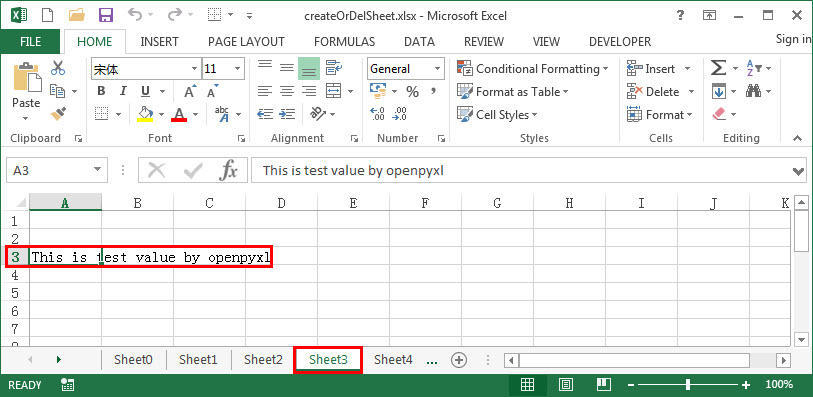Open the FILE tab
813x397 pixels.
click(30, 41)
